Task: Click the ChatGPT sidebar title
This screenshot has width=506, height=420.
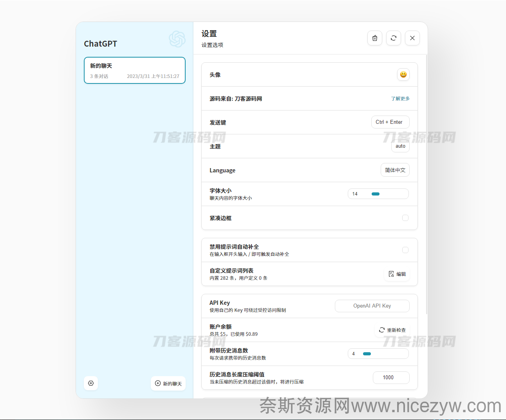Action: 100,43
